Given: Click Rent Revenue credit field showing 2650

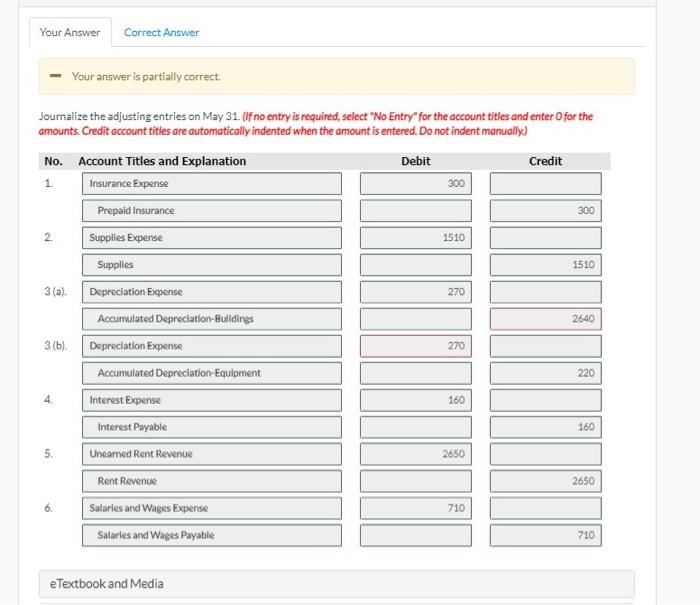Looking at the screenshot, I should click(x=546, y=481).
